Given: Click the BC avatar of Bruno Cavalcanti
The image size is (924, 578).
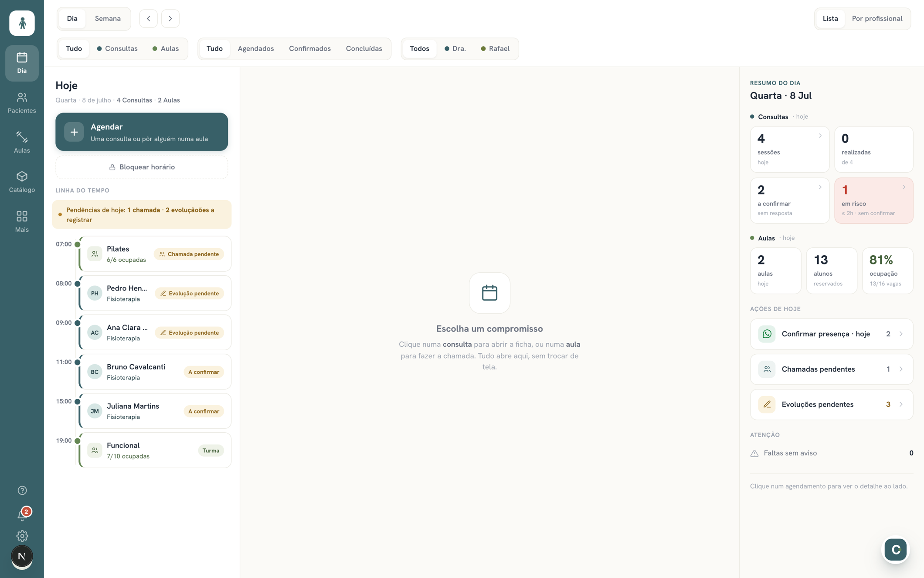Looking at the screenshot, I should (x=95, y=372).
